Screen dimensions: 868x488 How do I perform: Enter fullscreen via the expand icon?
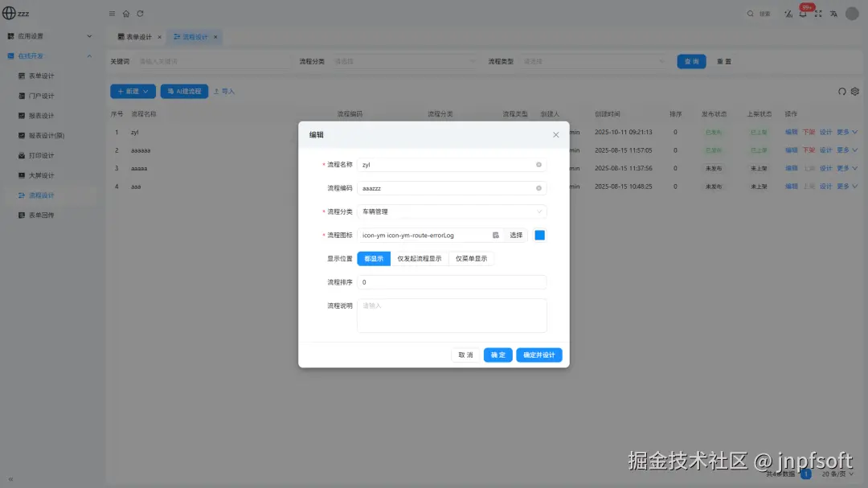(x=817, y=14)
